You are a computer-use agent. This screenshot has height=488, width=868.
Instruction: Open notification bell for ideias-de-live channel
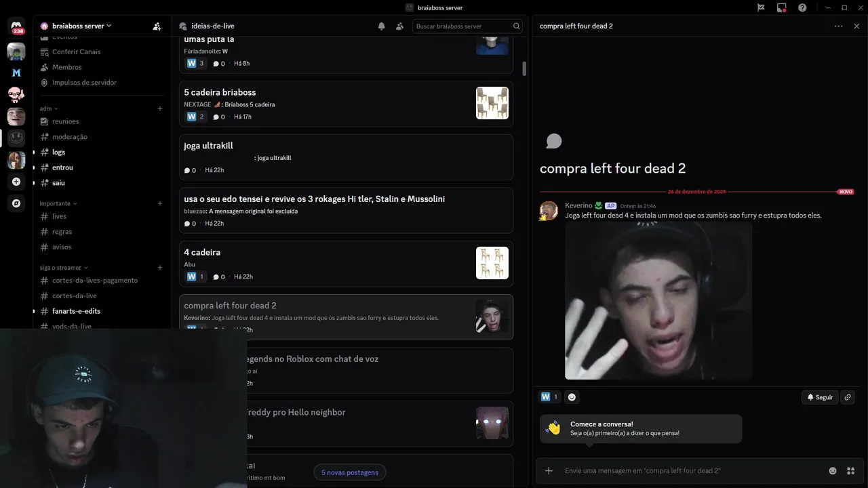click(x=382, y=26)
